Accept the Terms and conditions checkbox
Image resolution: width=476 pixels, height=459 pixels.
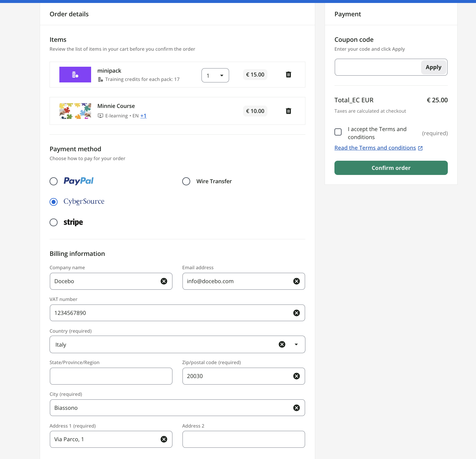(x=338, y=132)
